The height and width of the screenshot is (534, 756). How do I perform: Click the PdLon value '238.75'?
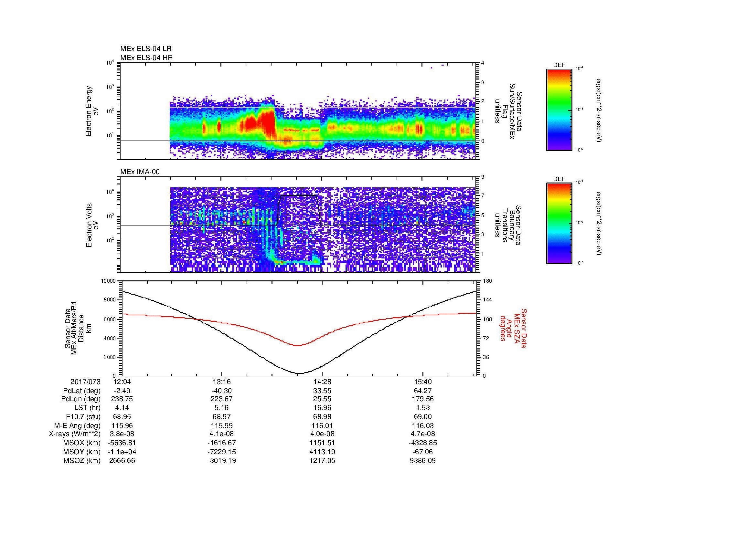pos(122,399)
